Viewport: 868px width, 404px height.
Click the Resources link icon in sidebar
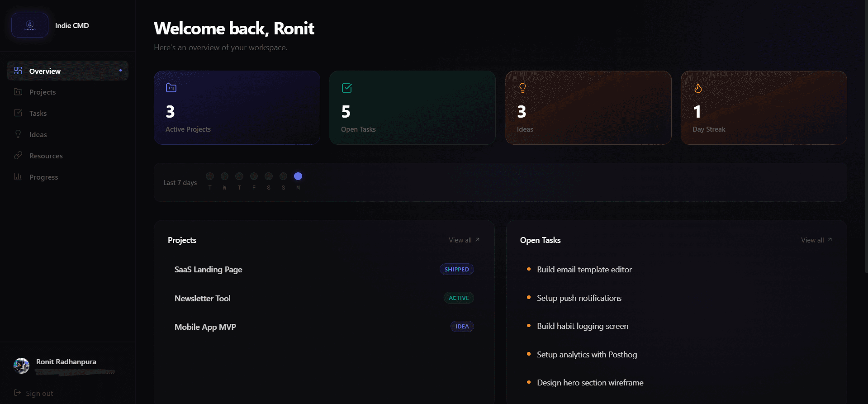point(18,155)
